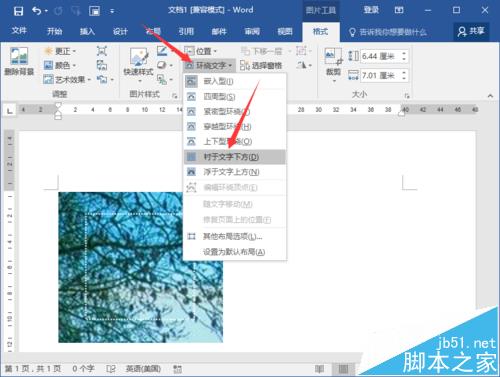The width and height of the screenshot is (500, 377).
Task: Open the 位置 position dropdown
Action: coord(201,51)
